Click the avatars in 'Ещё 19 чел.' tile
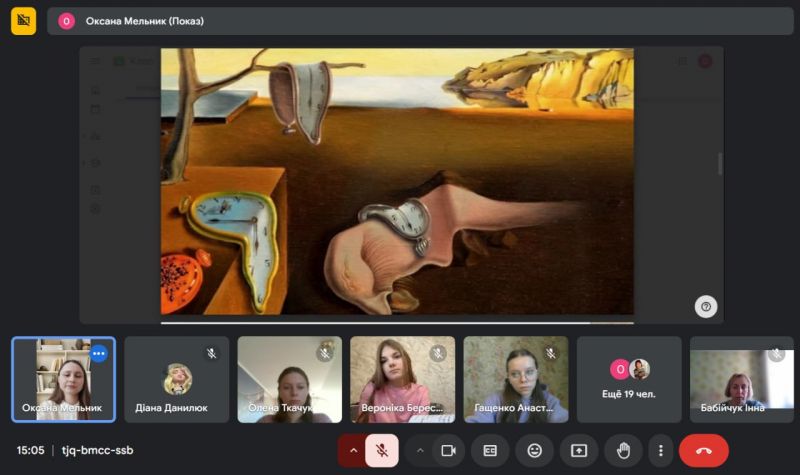 (629, 369)
